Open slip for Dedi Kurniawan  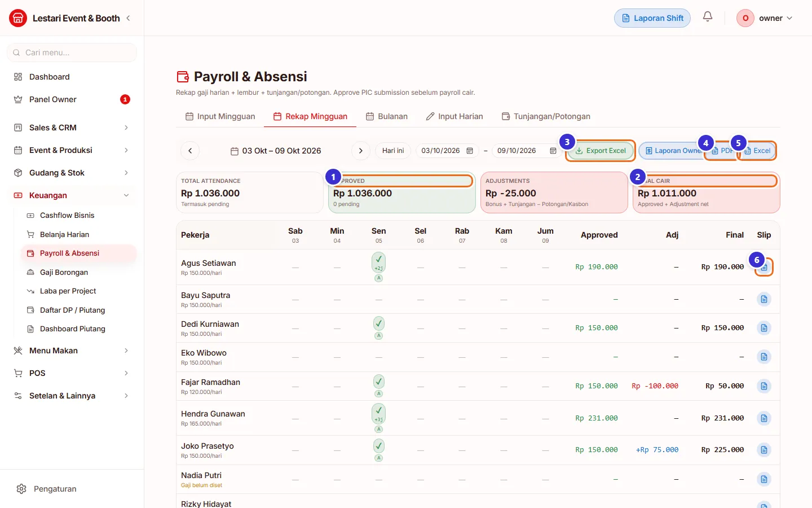(x=764, y=328)
